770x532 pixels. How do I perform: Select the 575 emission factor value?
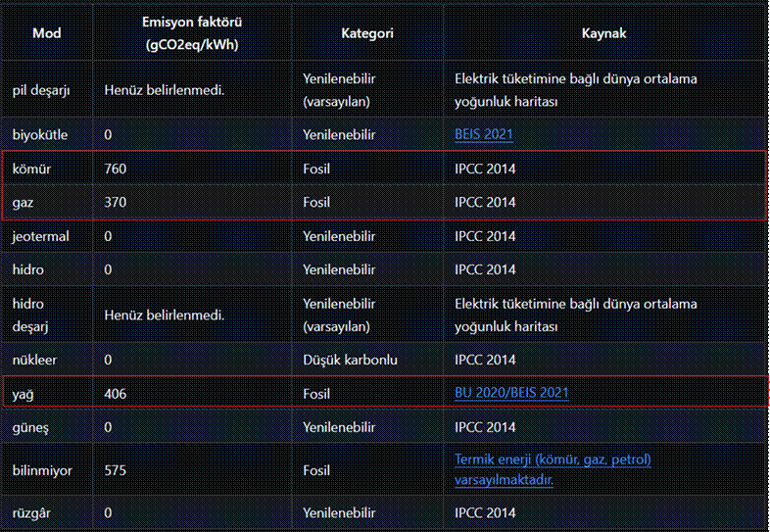(115, 470)
